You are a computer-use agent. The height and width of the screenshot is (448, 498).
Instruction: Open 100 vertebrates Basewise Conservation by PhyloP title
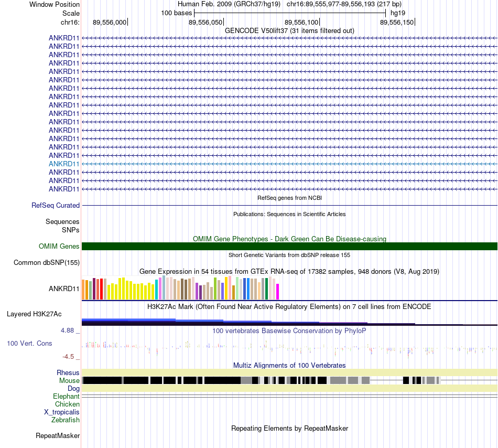pos(289,331)
